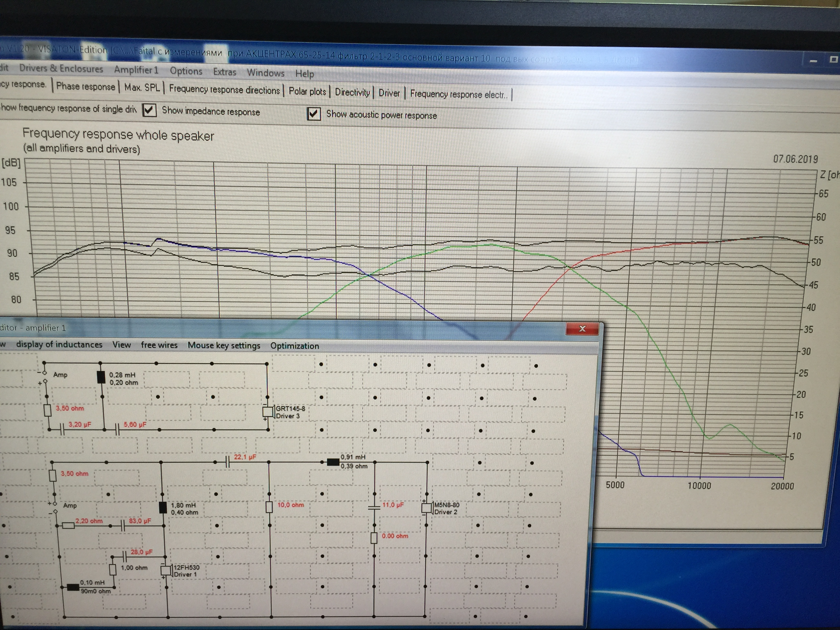Click the GRT145-8 Driver 3 speaker symbol
Screen dimensions: 840x630
tap(268, 412)
